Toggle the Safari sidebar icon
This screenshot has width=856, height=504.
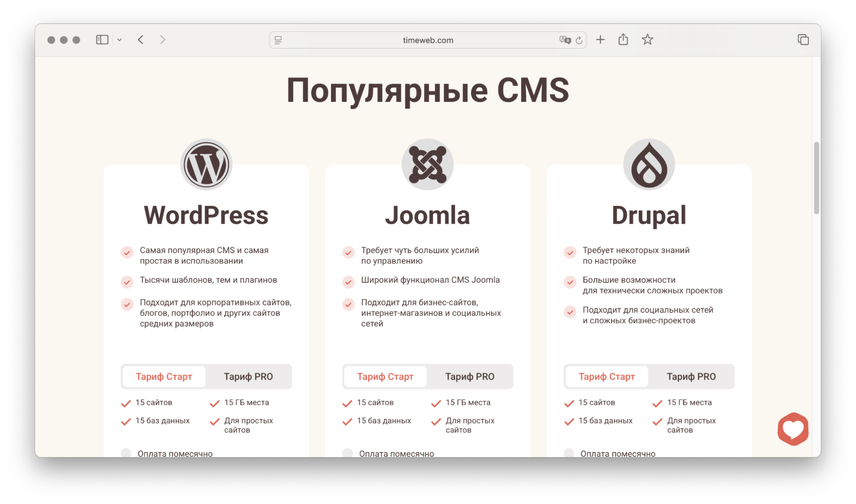[102, 40]
